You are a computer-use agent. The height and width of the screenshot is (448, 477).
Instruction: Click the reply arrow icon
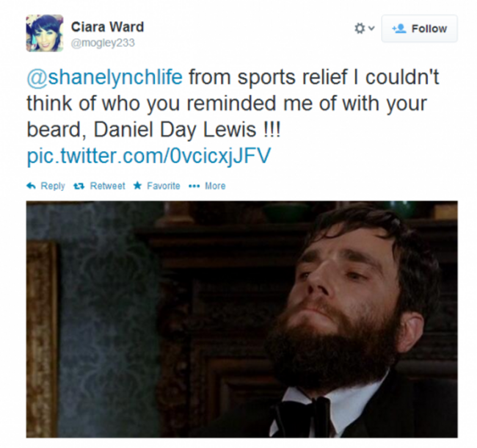click(x=31, y=186)
